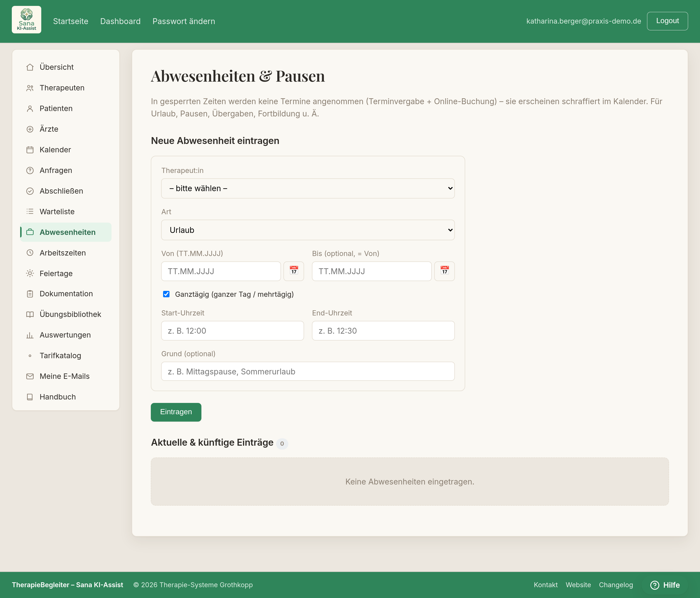700x598 pixels.
Task: Click the Abwesenheiten briefcase icon
Action: [x=30, y=232]
